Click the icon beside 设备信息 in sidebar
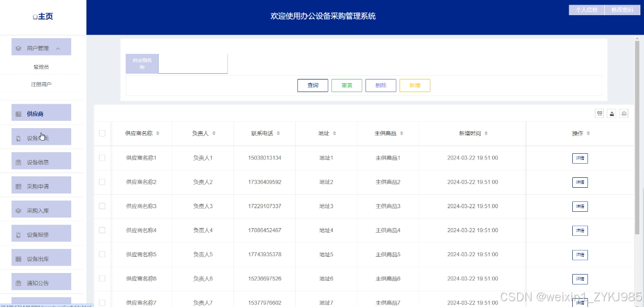This screenshot has height=307, width=644. (x=18, y=162)
